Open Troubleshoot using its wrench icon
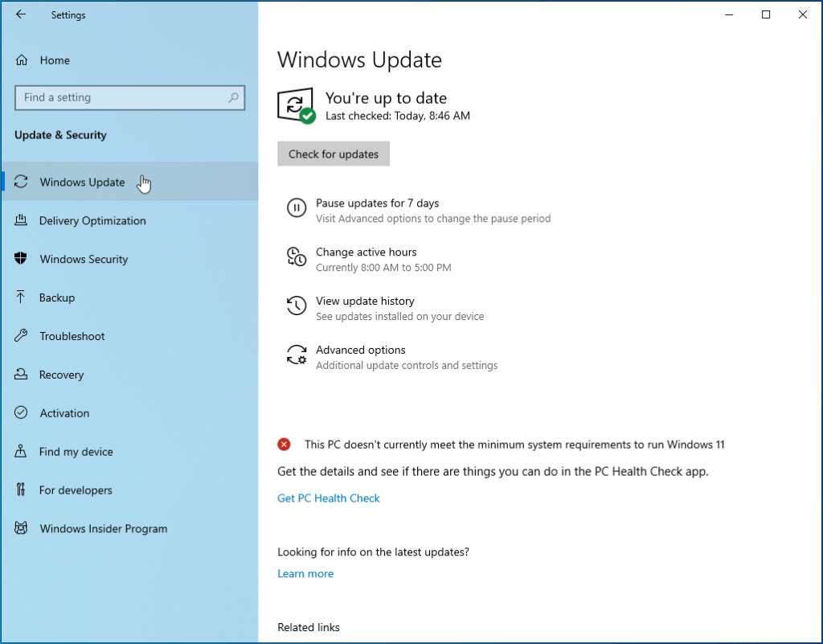Image resolution: width=823 pixels, height=644 pixels. tap(20, 336)
